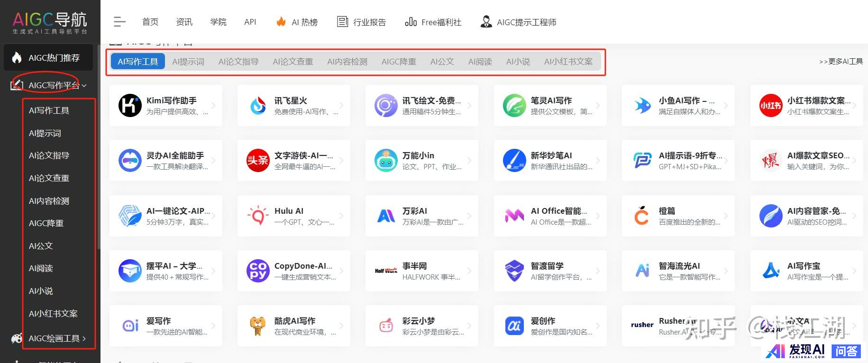Open the 万彩AI logo icon

coord(386,216)
